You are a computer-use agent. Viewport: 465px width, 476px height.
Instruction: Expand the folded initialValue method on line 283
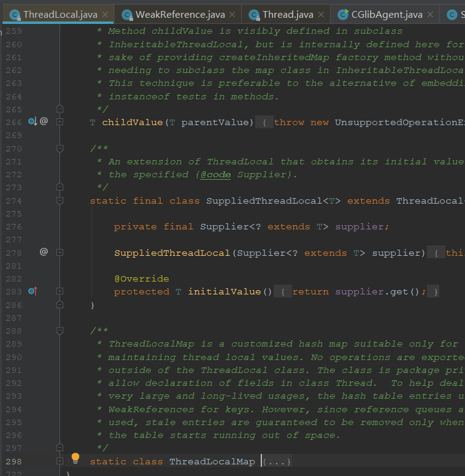pyautogui.click(x=60, y=291)
